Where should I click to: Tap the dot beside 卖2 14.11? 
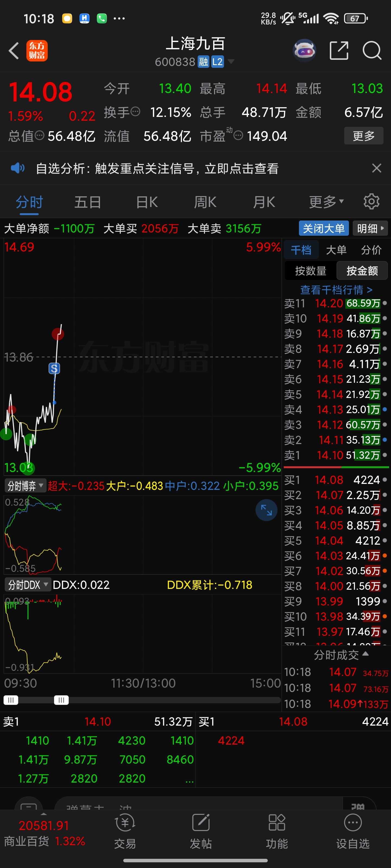[x=384, y=440]
